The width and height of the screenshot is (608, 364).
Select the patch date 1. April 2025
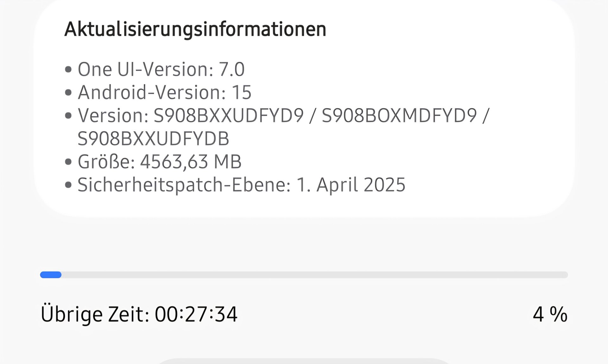point(351,185)
